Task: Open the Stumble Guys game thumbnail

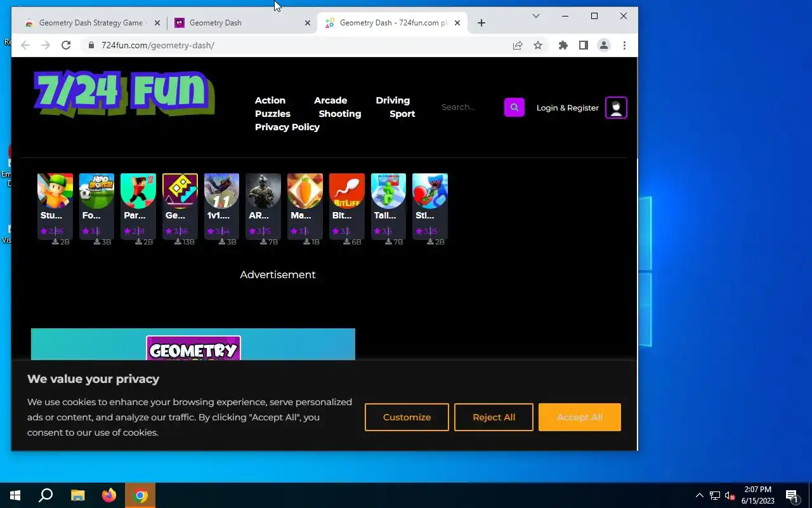Action: [55, 191]
